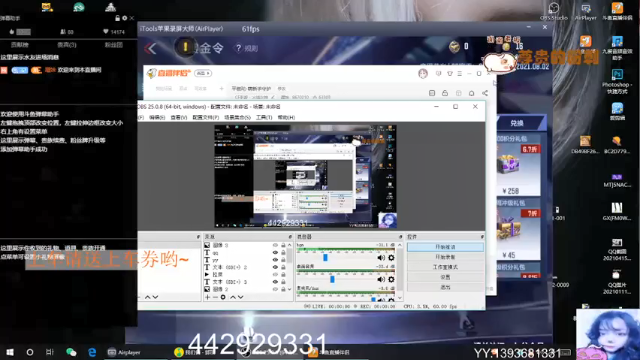Viewport: 640px width, 360px height.
Task: Toggle visibility of the yy text source
Action: [x=275, y=260]
